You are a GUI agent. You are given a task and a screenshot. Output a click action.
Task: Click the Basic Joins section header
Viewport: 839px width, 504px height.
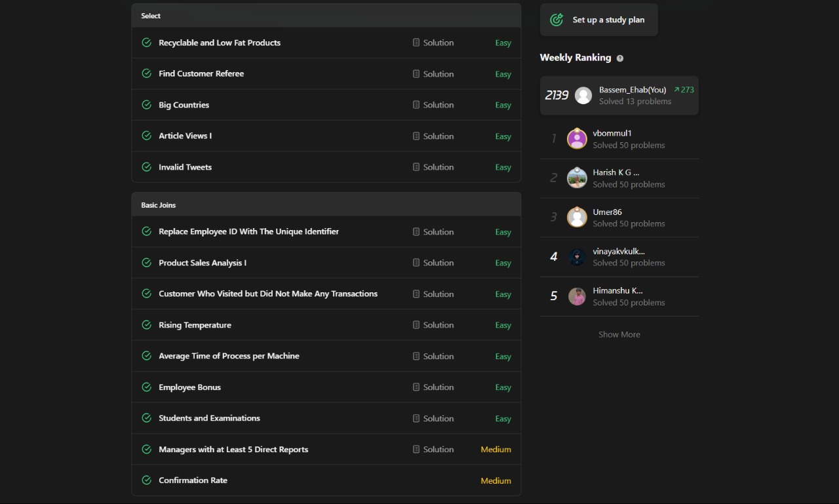(326, 204)
